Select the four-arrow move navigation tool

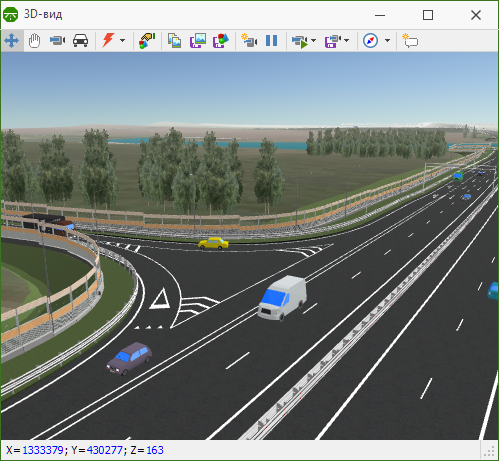(x=12, y=41)
